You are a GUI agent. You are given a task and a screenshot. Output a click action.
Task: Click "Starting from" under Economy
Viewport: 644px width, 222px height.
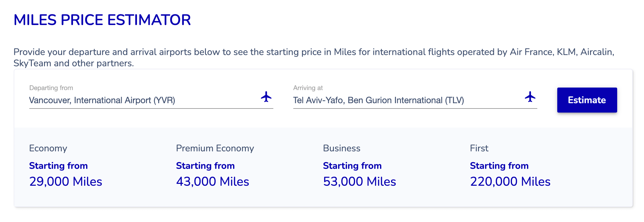tap(58, 166)
